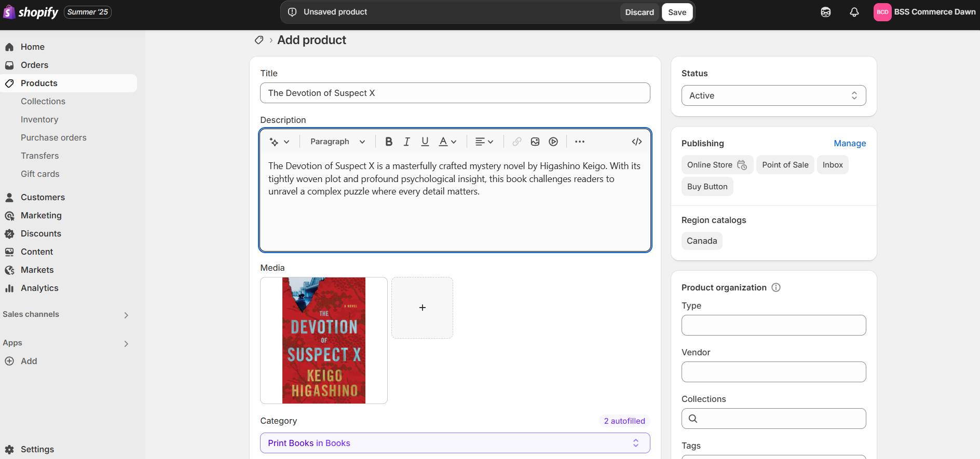Image resolution: width=980 pixels, height=459 pixels.
Task: Open Sidekick assistant icon in top bar
Action: 826,12
